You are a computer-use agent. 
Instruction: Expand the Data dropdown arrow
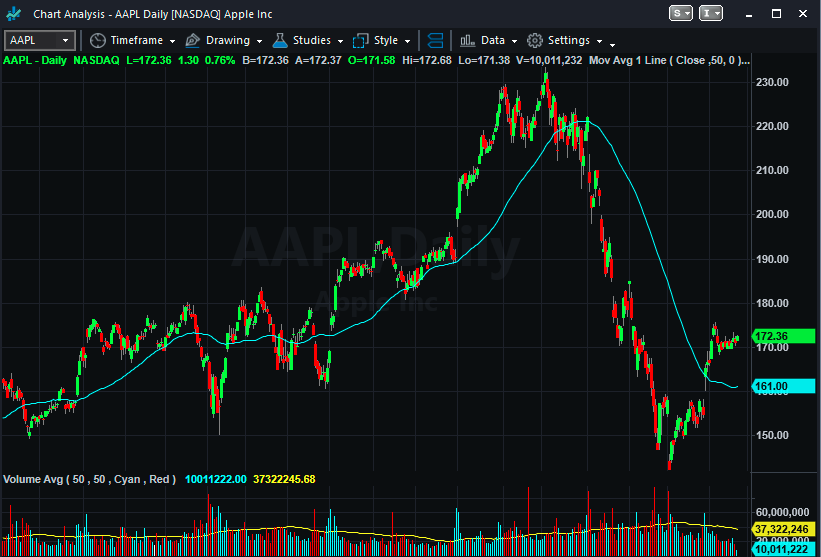coord(514,41)
